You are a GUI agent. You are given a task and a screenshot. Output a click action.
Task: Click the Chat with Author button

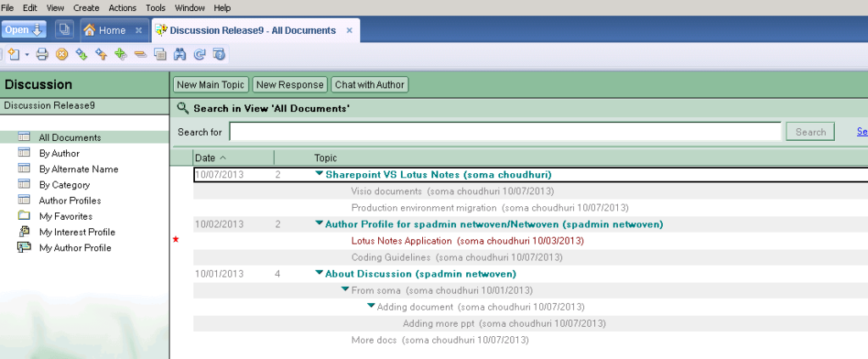370,85
